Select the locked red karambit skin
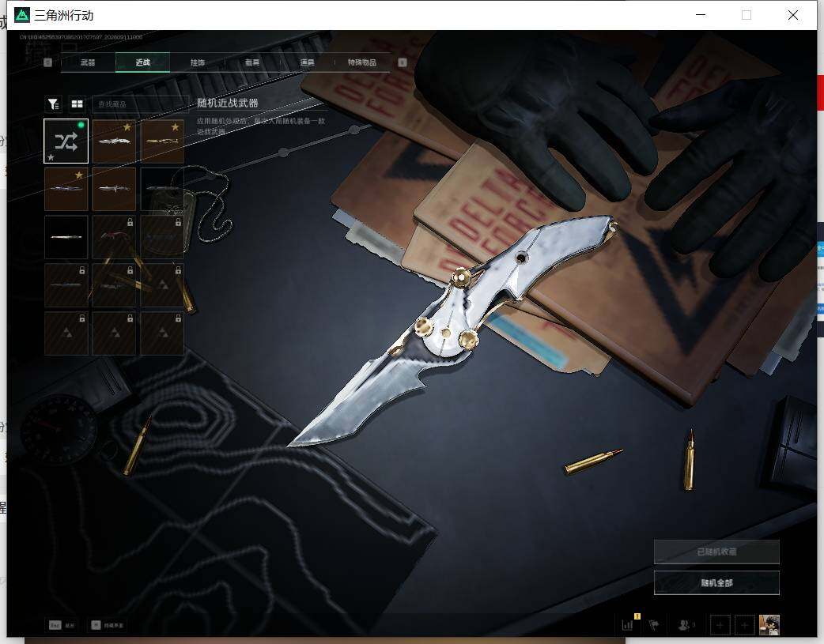This screenshot has height=644, width=824. (x=114, y=237)
